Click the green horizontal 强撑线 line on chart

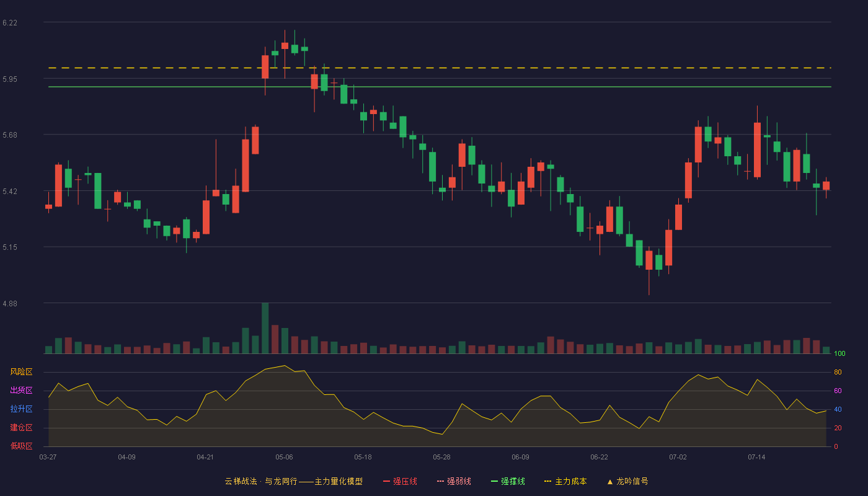click(x=439, y=87)
